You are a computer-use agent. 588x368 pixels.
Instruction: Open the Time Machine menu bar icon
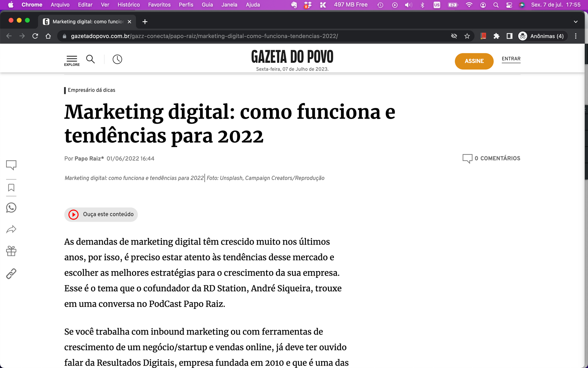[380, 5]
